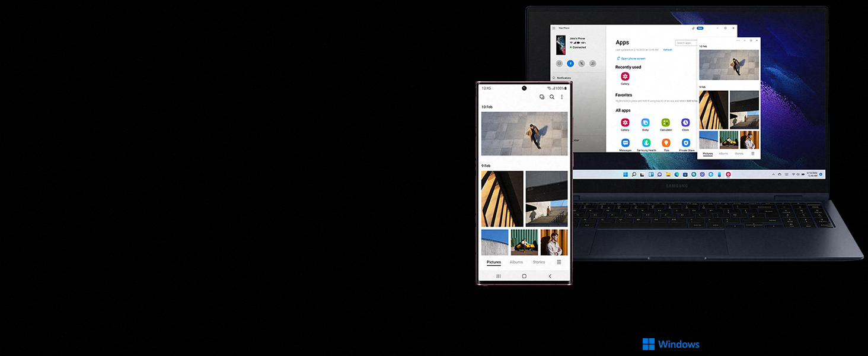868x356 pixels.
Task: Launch Gallery from the All apps grid
Action: point(625,122)
